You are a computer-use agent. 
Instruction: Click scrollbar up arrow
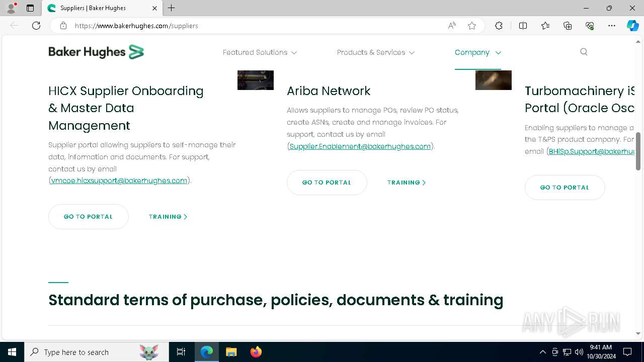[x=638, y=43]
